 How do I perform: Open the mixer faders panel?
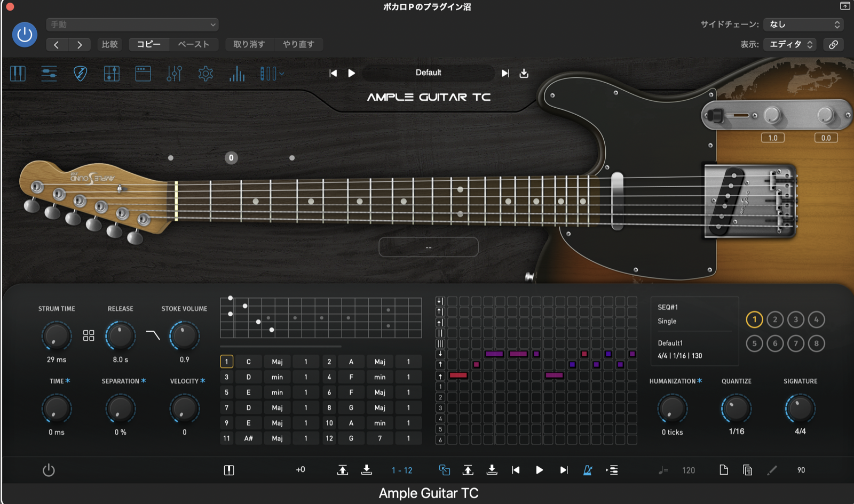tap(175, 73)
